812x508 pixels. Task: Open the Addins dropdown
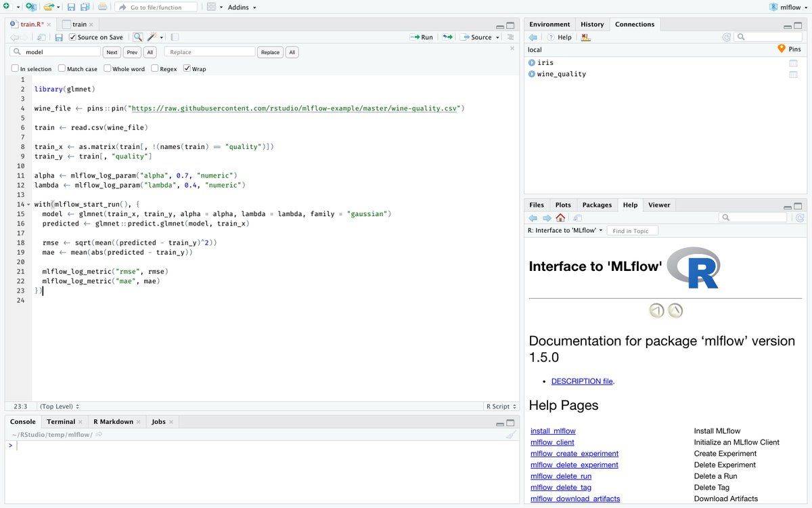[x=242, y=7]
